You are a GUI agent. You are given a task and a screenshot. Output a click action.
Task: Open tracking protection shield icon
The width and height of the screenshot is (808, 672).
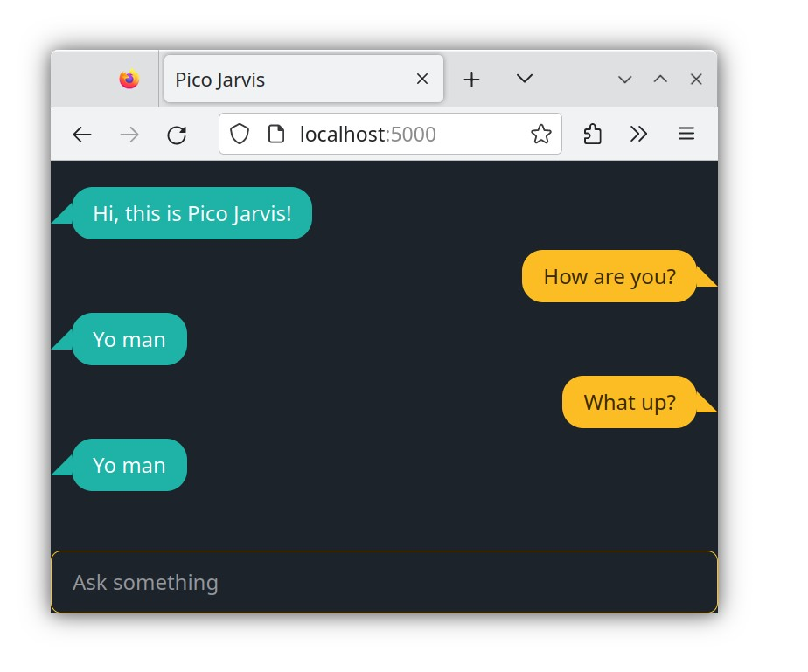point(239,134)
